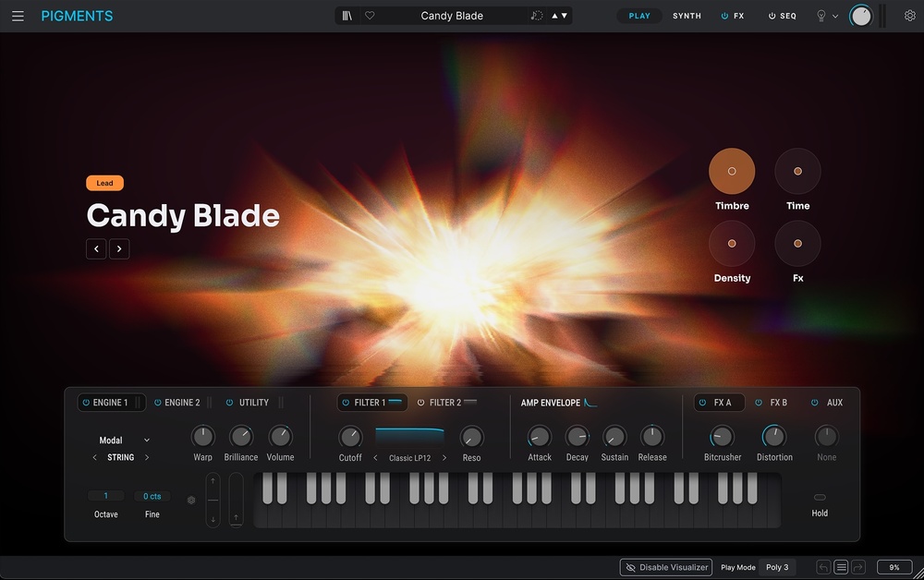Open the undo history list icon

pyautogui.click(x=841, y=567)
